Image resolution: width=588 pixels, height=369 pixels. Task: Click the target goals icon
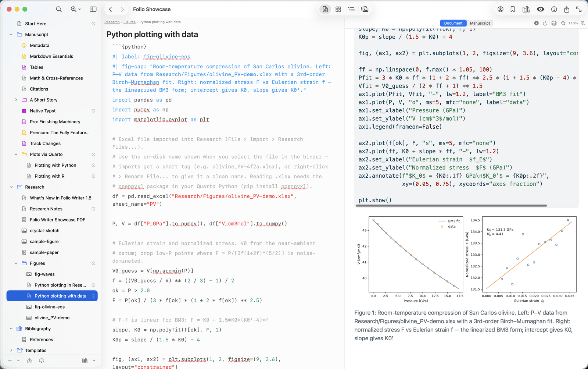pos(501,9)
